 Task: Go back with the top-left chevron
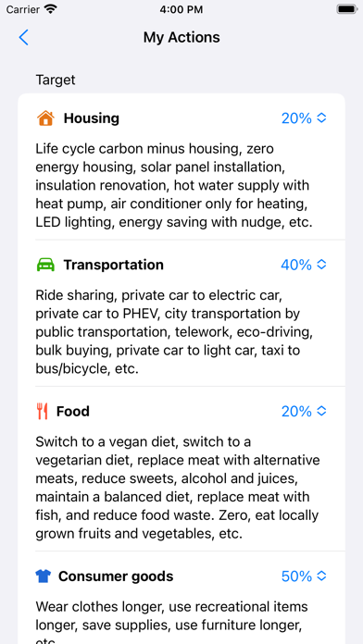pyautogui.click(x=24, y=37)
